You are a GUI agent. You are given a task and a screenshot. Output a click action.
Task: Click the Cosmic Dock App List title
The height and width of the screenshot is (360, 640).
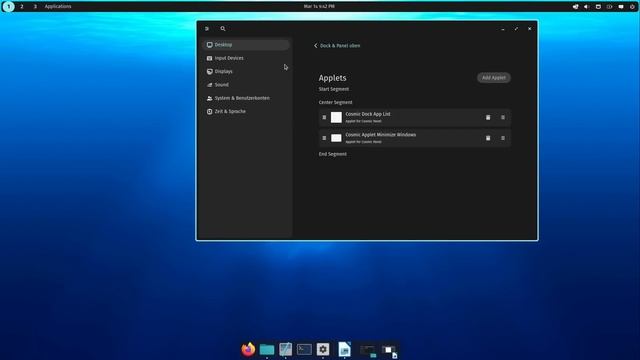pos(368,114)
